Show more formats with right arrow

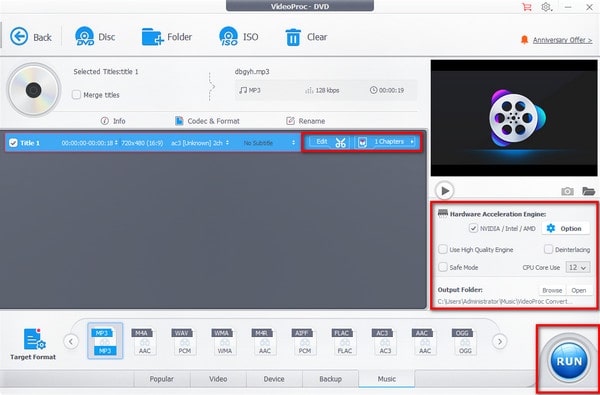click(499, 341)
